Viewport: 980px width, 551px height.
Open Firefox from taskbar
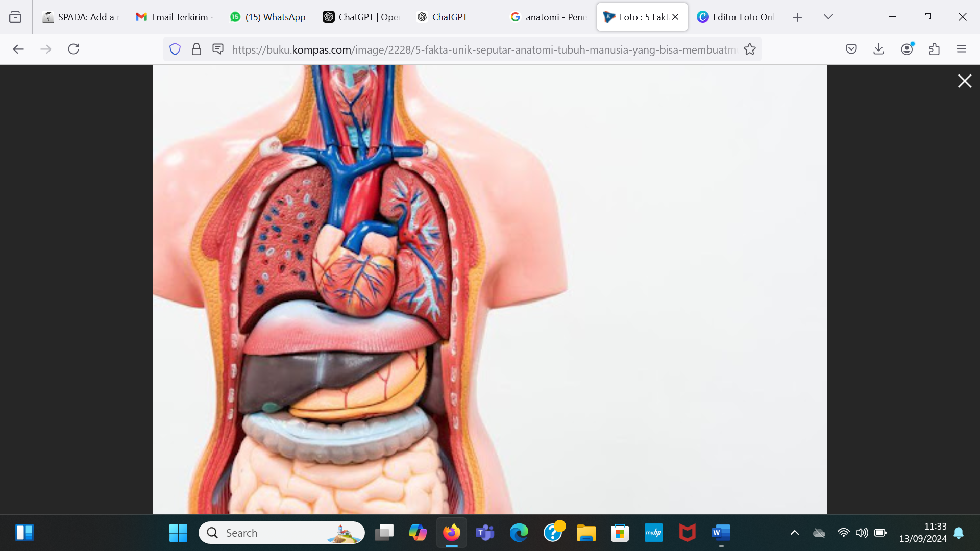point(452,533)
